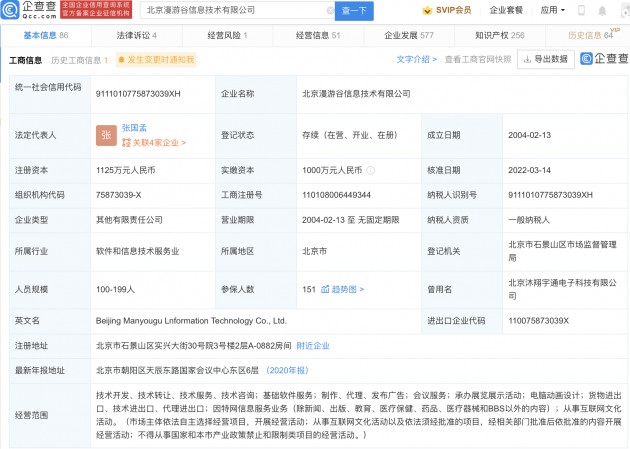Select 登记机关 北京市石景山区市场监督管理局
This screenshot has height=449, width=630.
coord(562,251)
